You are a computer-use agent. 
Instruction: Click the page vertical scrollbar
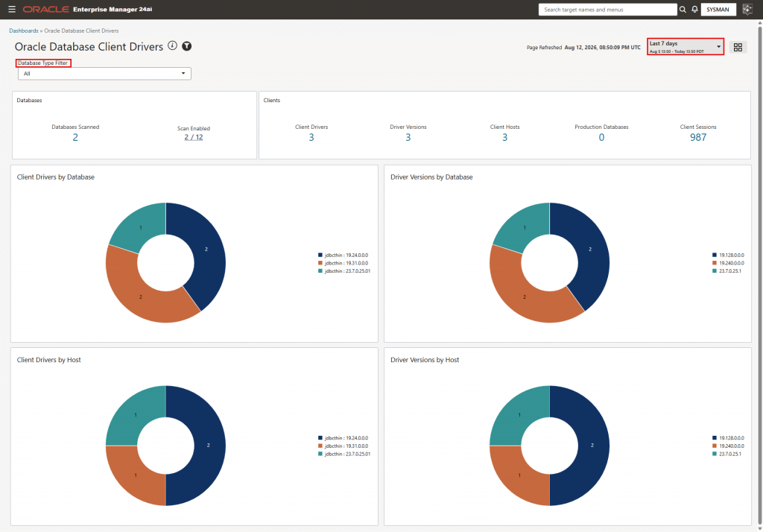[x=760, y=276]
